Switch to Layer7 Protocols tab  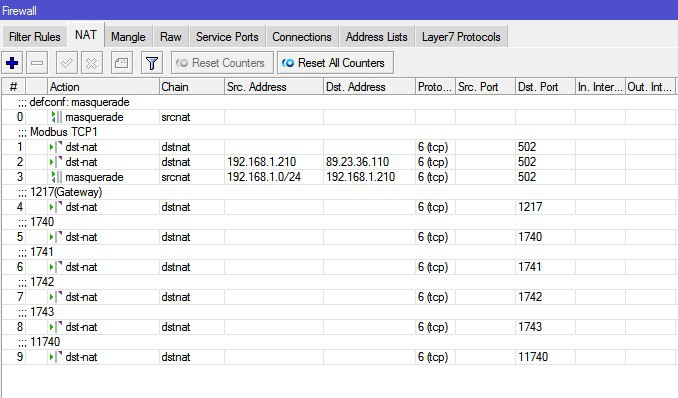click(x=461, y=37)
